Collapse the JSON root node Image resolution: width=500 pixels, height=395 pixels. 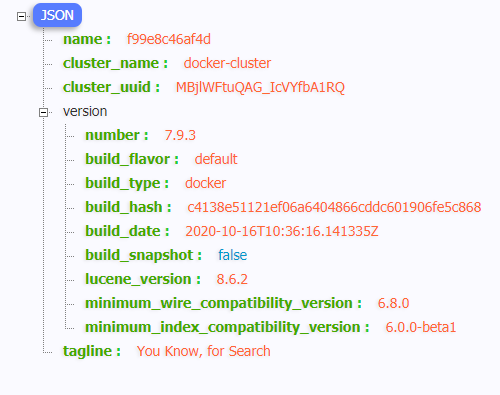click(21, 16)
